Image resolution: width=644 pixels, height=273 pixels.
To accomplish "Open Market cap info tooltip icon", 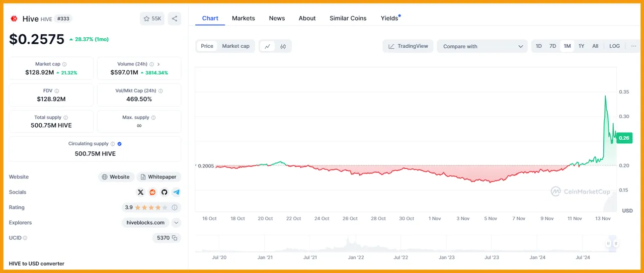I will (64, 64).
